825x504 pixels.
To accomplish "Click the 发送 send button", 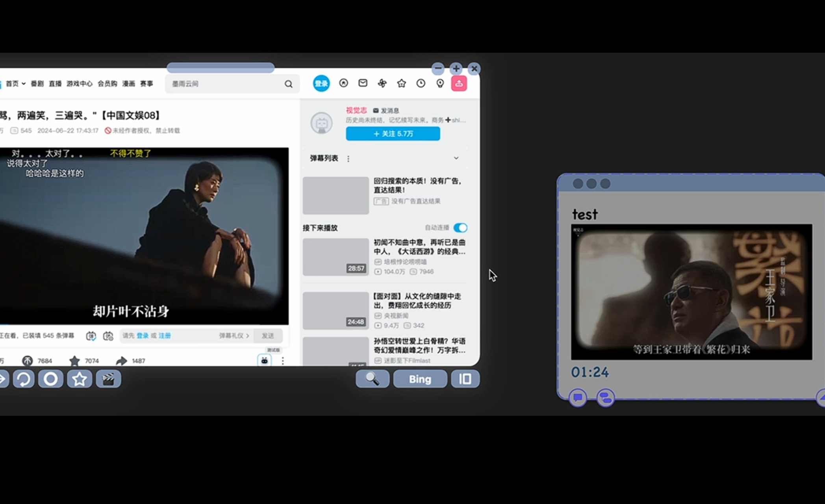I will (268, 336).
